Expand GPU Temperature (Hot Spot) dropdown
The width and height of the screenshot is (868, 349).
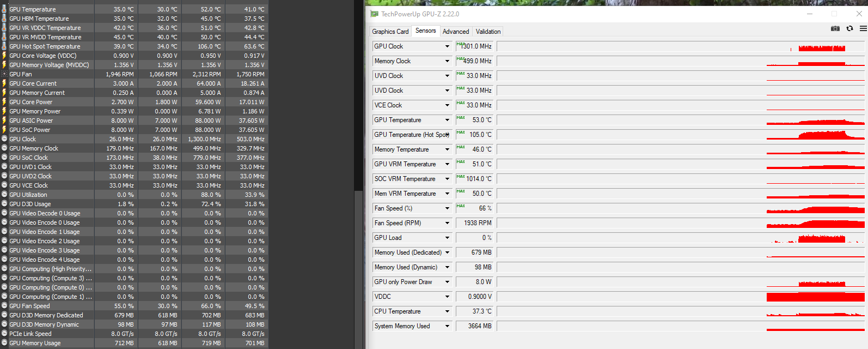point(447,135)
